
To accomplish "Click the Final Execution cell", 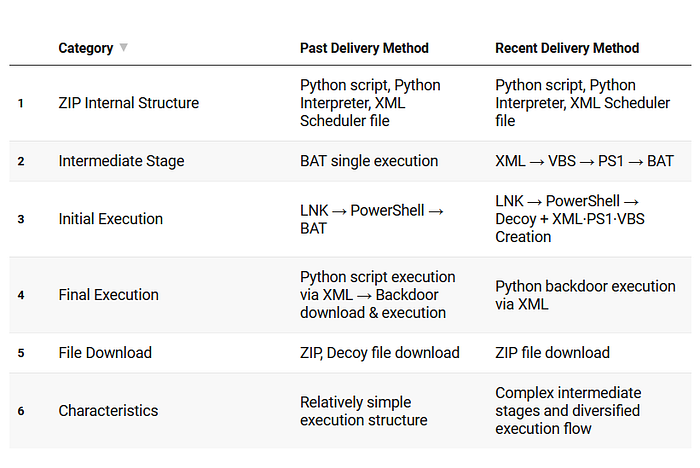I will coord(108,295).
